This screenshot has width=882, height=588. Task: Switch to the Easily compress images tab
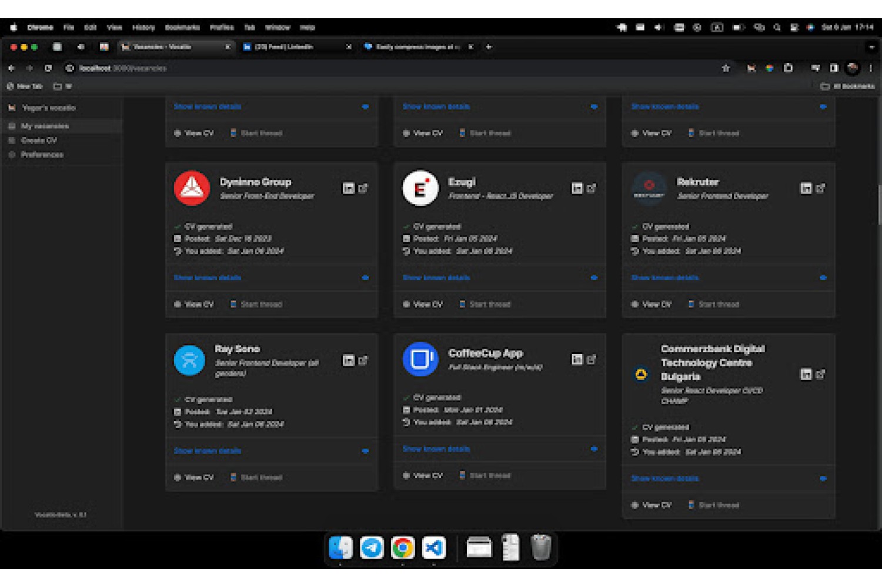(x=418, y=47)
